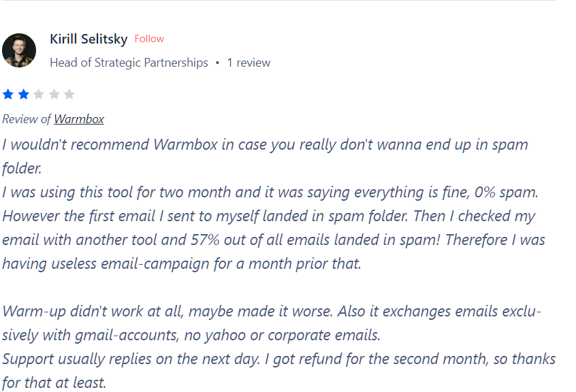This screenshot has width=576, height=392.
Task: Click the "Head of Strategic Partnerships" title
Action: click(129, 63)
